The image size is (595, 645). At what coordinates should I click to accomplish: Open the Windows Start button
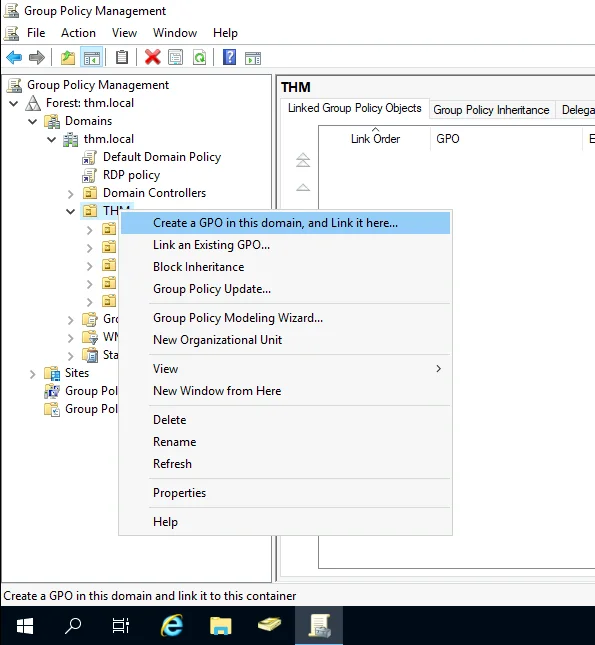click(25, 626)
